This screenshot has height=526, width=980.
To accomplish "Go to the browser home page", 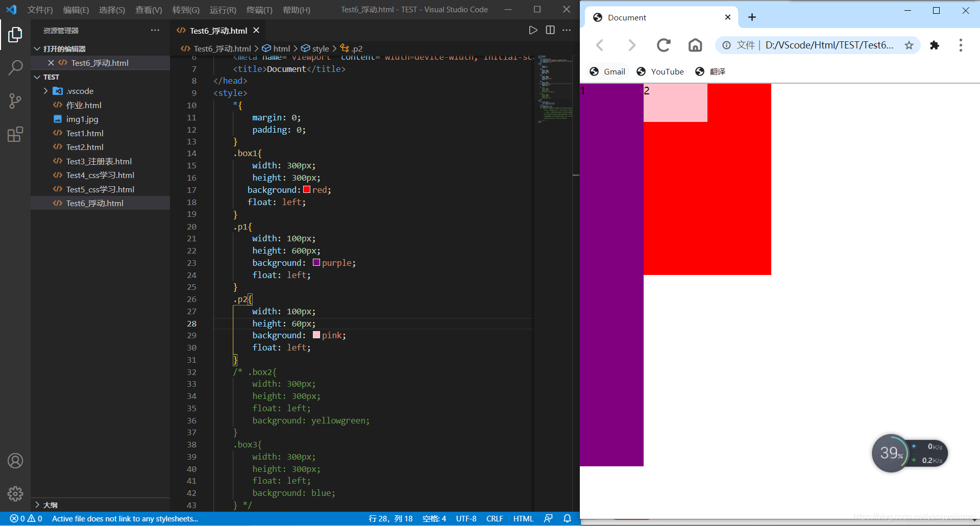I will [695, 45].
